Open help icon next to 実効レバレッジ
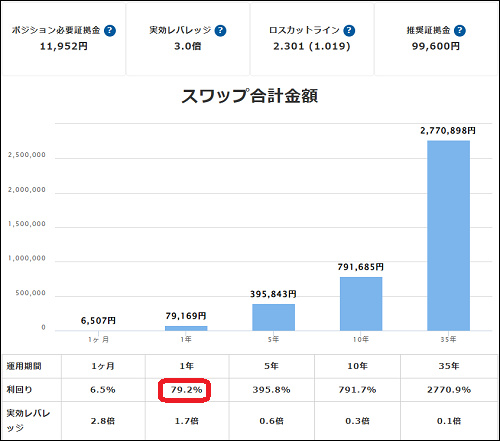 [x=220, y=31]
